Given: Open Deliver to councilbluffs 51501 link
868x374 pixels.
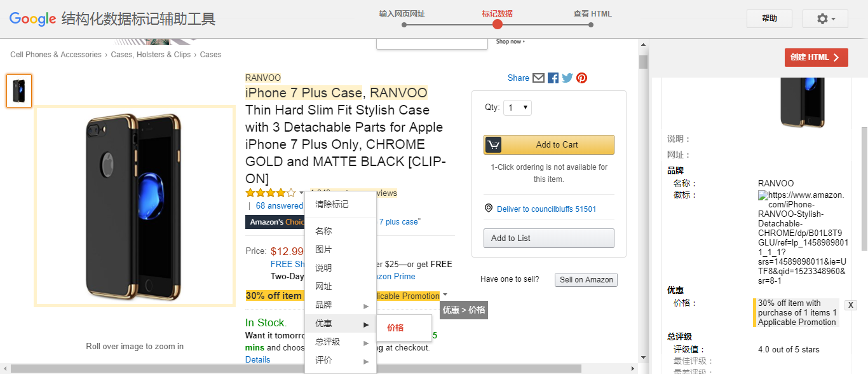Looking at the screenshot, I should [x=546, y=209].
